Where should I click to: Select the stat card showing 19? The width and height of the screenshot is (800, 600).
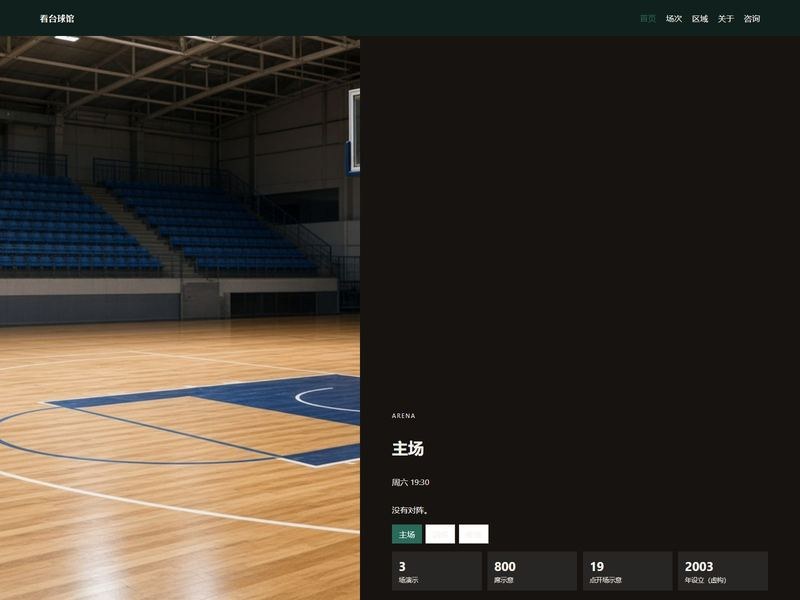tap(628, 571)
